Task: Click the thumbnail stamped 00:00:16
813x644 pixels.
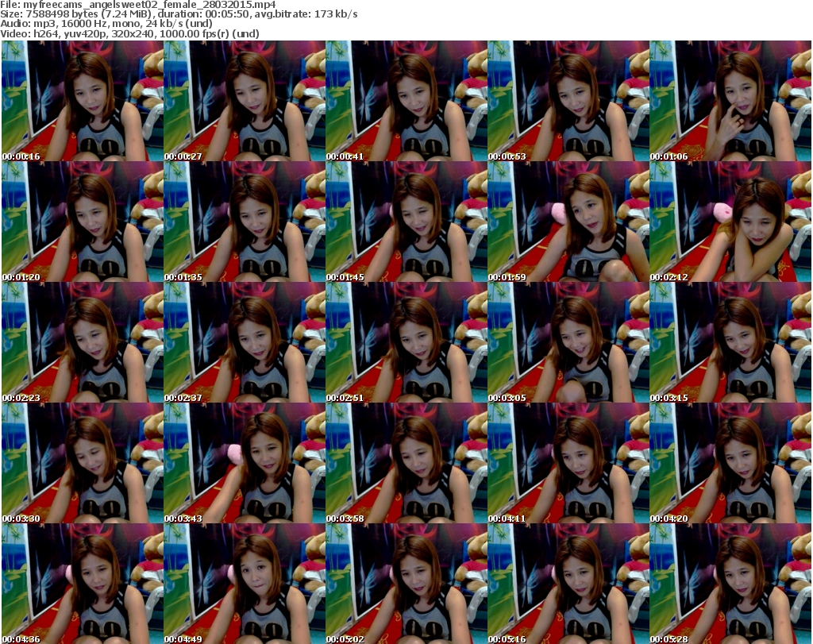Action: tap(83, 101)
